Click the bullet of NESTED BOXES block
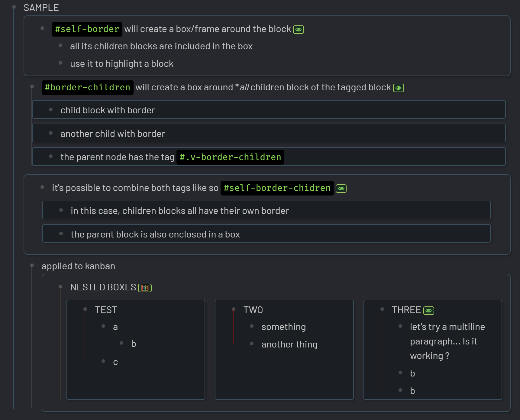 click(60, 286)
